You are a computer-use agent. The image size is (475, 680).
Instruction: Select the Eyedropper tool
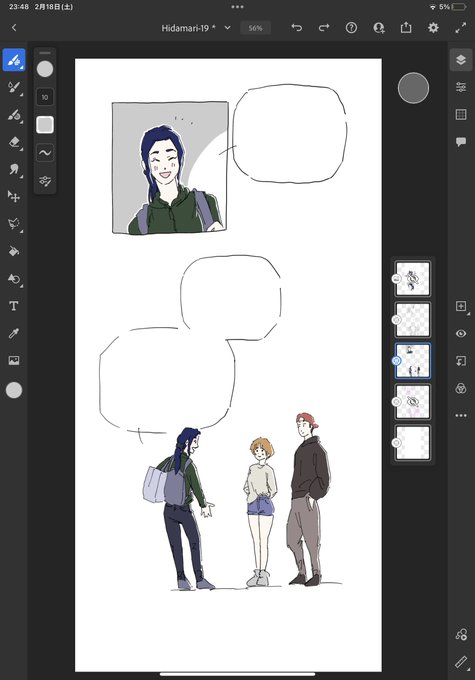click(x=14, y=333)
